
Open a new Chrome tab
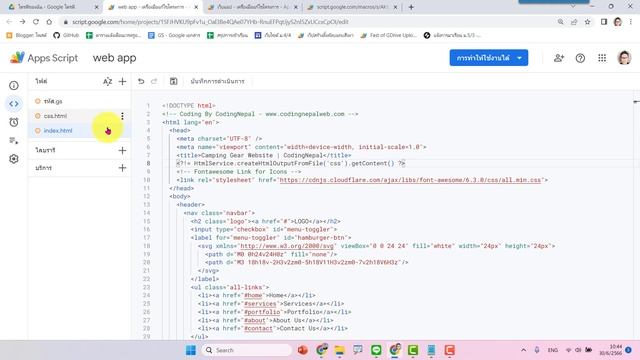411,7
